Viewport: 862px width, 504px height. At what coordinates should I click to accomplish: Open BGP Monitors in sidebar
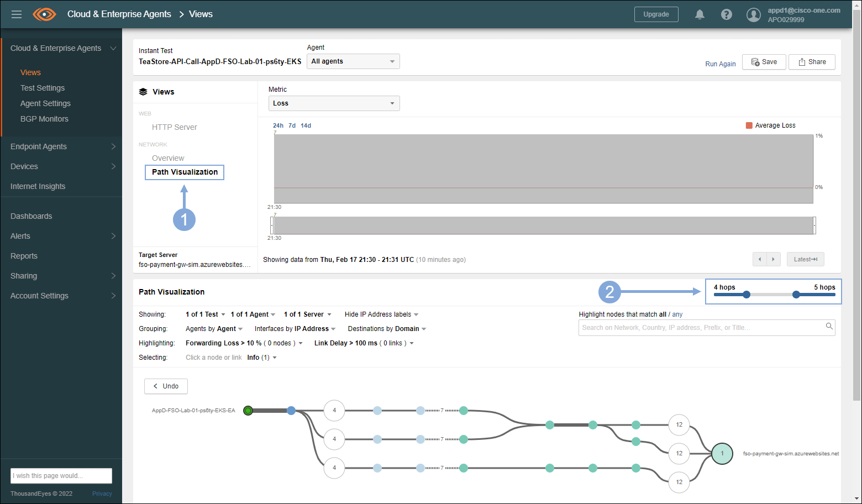click(44, 119)
